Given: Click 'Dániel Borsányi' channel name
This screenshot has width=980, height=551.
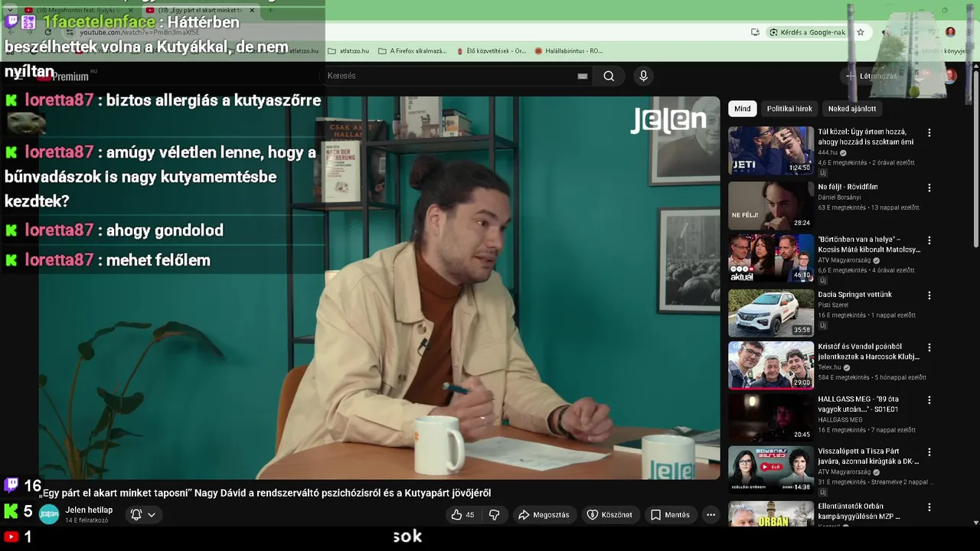Looking at the screenshot, I should point(839,197).
